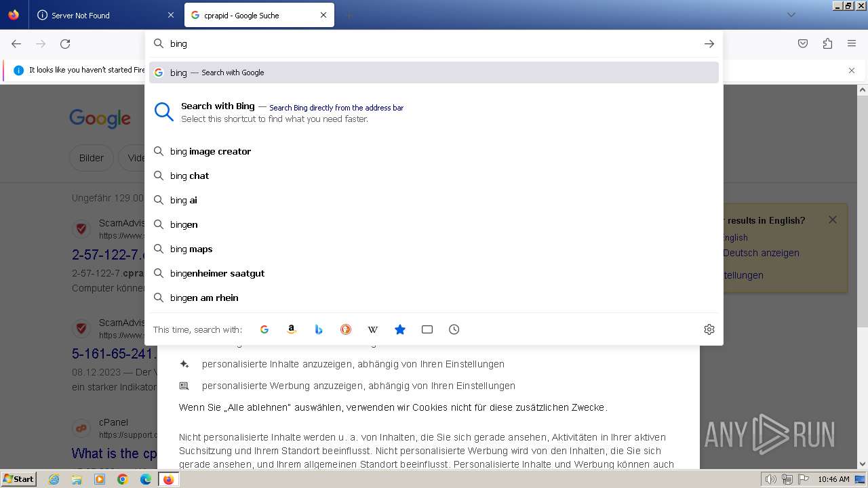Open the Windows Start menu
Viewport: 868px width, 488px height.
point(19,479)
